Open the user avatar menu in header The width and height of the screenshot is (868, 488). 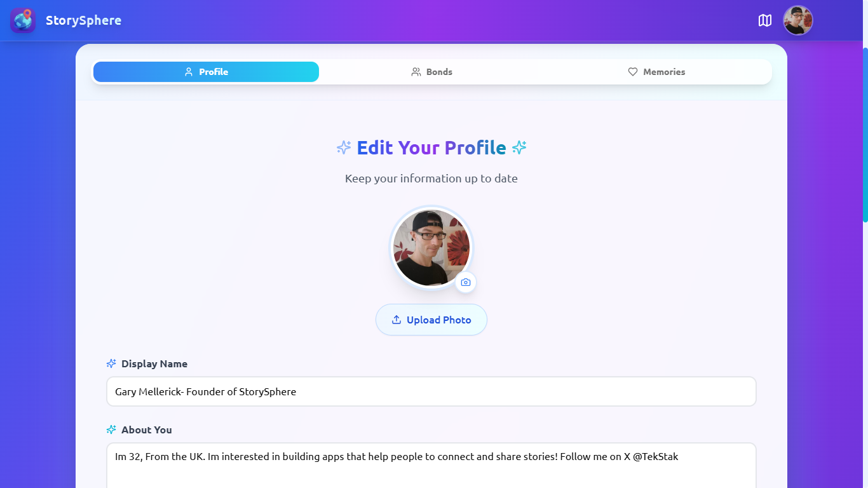798,20
